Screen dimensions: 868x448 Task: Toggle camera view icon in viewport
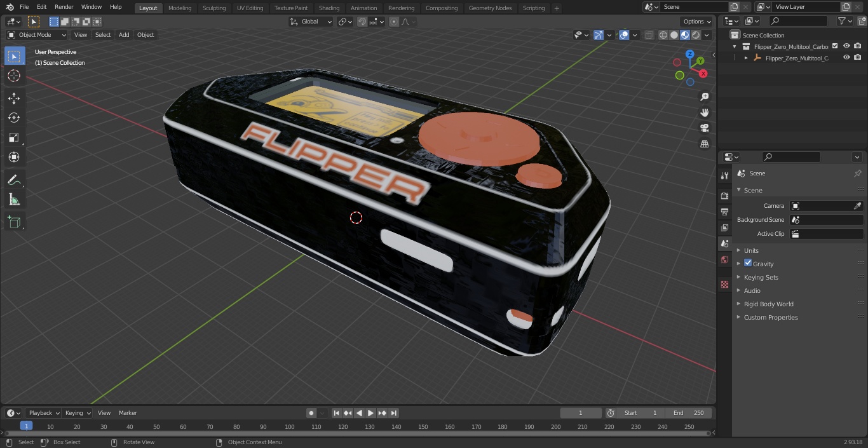704,128
